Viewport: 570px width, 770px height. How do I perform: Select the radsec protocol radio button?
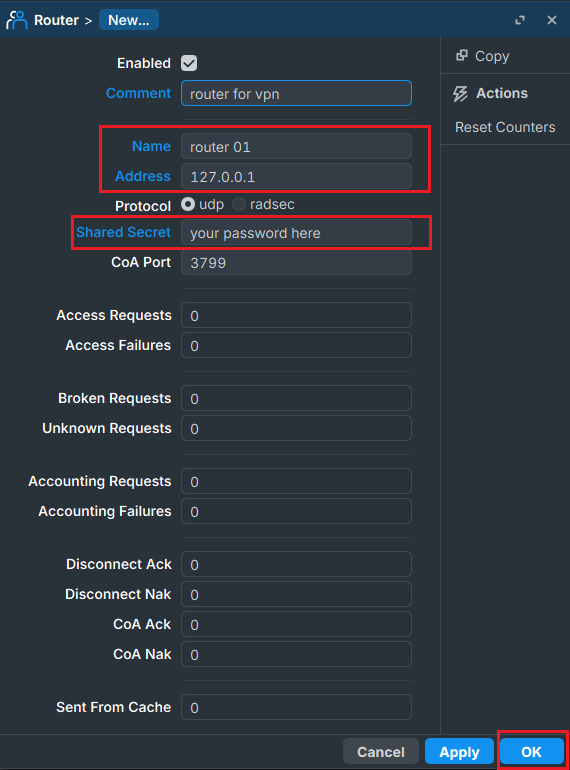(239, 204)
